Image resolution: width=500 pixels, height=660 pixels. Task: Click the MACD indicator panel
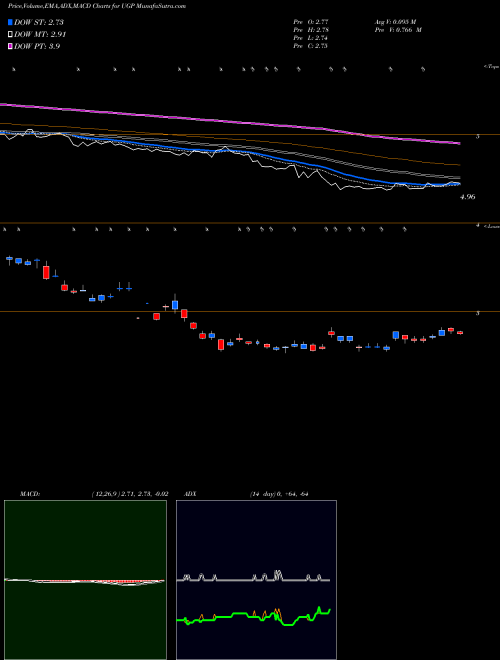[85, 580]
